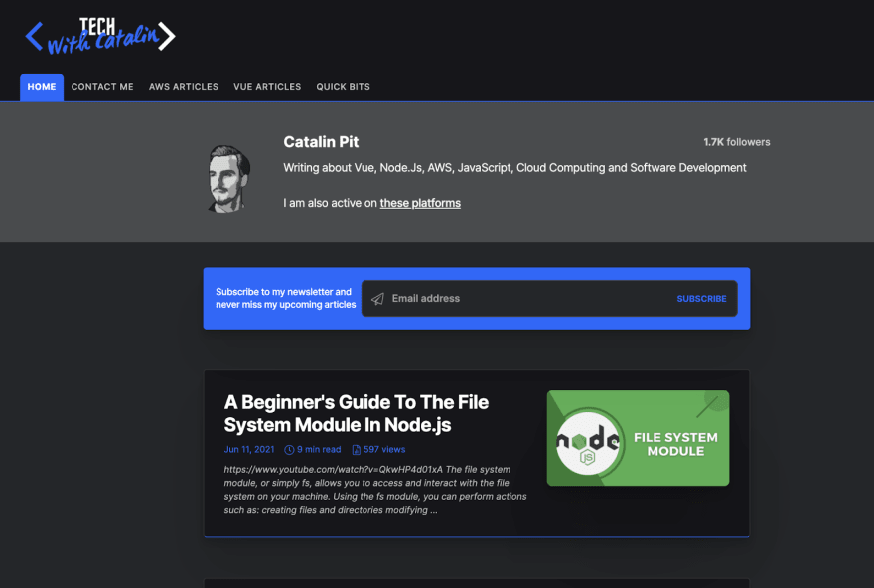The image size is (874, 588).
Task: Click the Jun 11, 2021 article date
Action: [249, 449]
